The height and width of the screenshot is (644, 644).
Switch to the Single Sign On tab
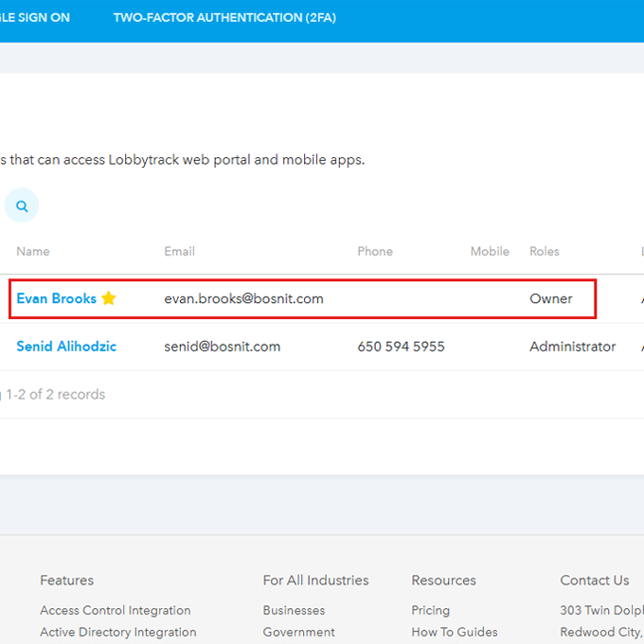tap(35, 17)
